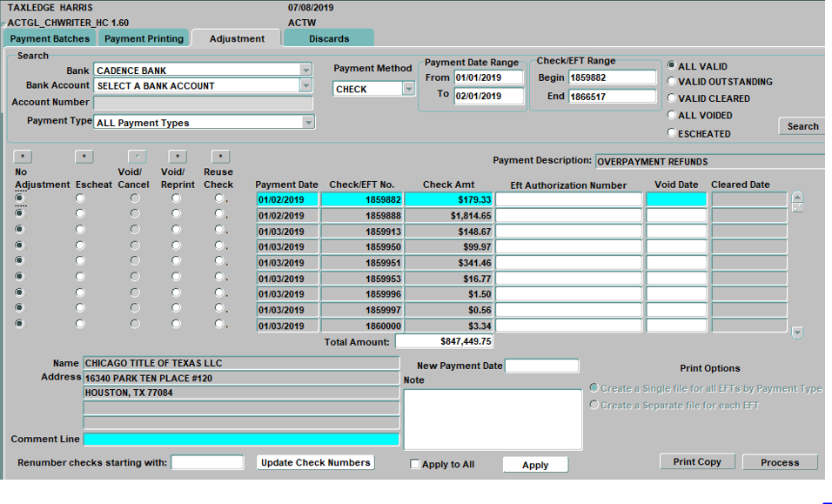The image size is (832, 504).
Task: Open the Discards tab
Action: point(329,38)
